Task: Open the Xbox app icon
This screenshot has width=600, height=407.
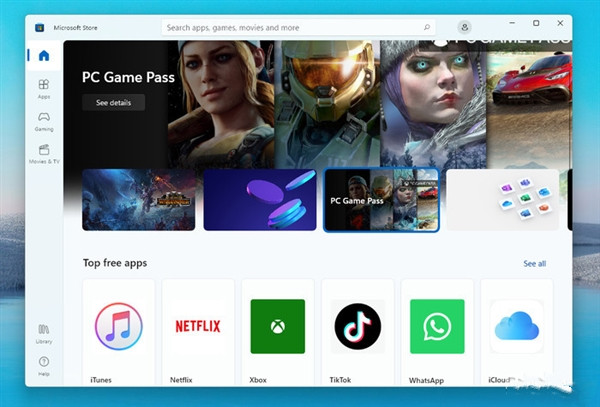Action: (x=278, y=326)
